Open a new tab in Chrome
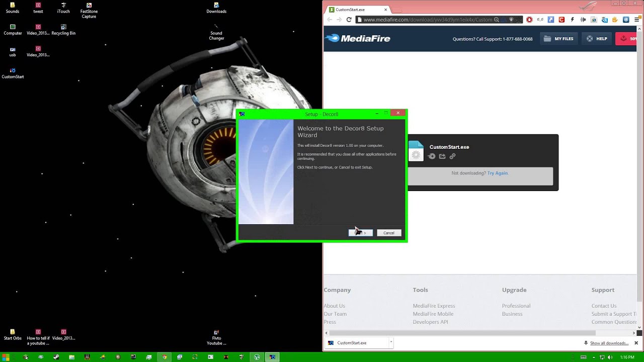 [x=397, y=10]
